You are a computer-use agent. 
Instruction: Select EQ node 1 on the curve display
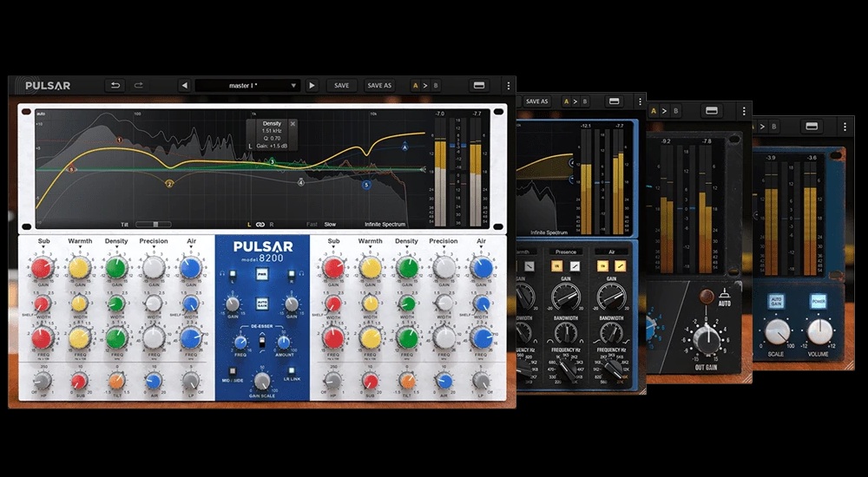118,140
